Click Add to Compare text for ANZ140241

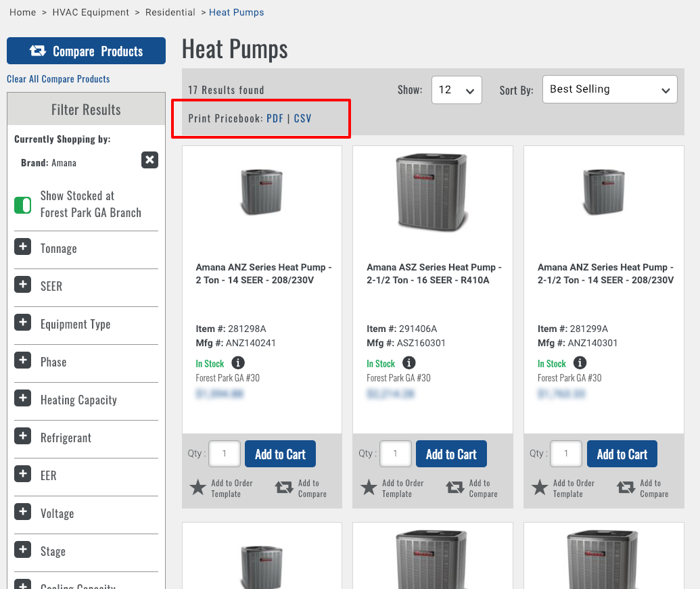click(312, 488)
